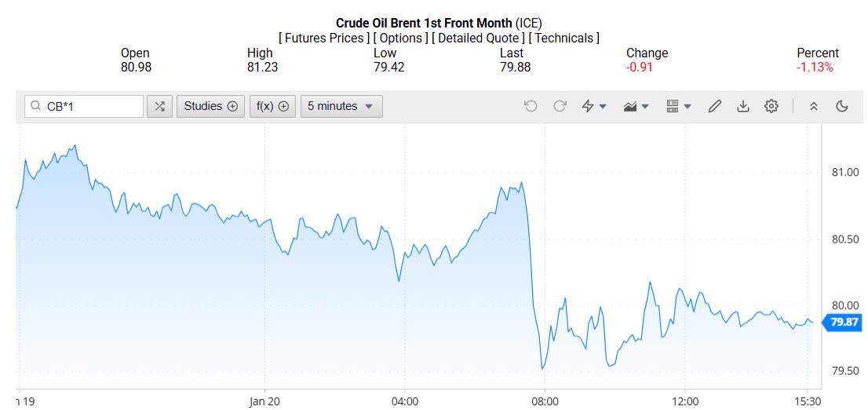868x410 pixels.
Task: Click the 79.87 current price marker
Action: (x=844, y=321)
